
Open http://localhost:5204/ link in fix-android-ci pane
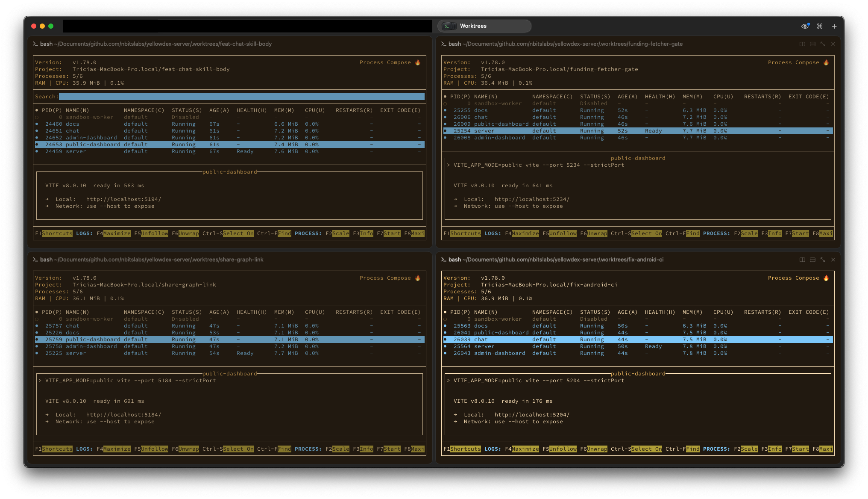point(532,415)
